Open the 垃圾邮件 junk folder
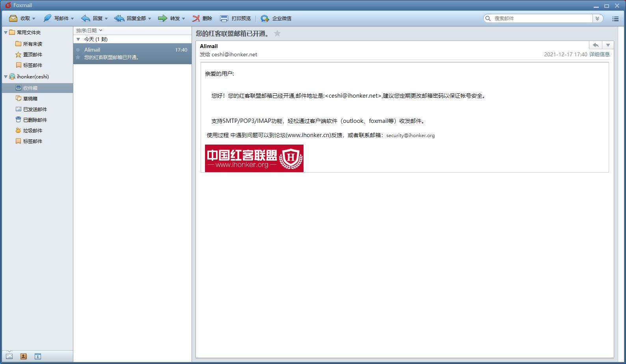Viewport: 626px width, 364px height. [29, 130]
